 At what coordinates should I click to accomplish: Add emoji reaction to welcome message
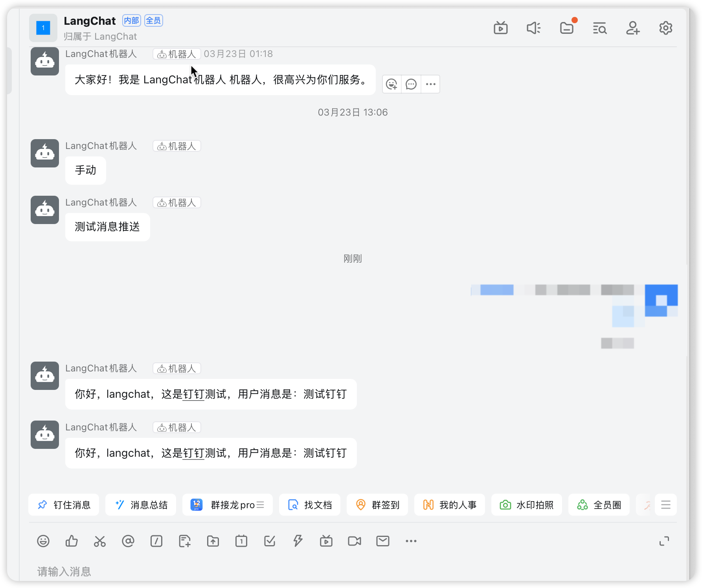(392, 84)
